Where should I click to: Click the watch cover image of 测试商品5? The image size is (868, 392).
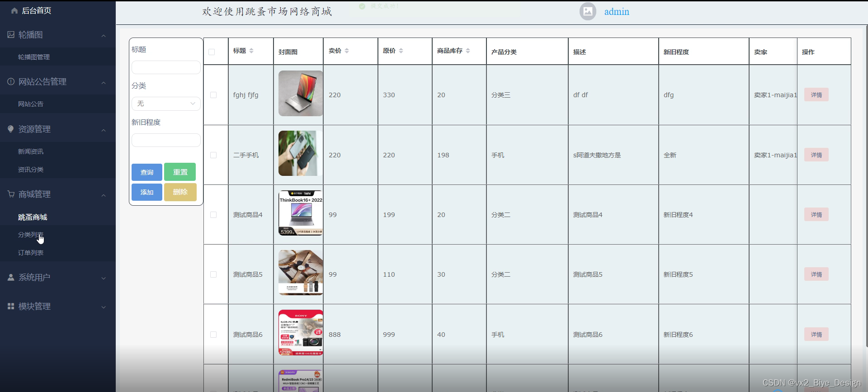pyautogui.click(x=301, y=273)
